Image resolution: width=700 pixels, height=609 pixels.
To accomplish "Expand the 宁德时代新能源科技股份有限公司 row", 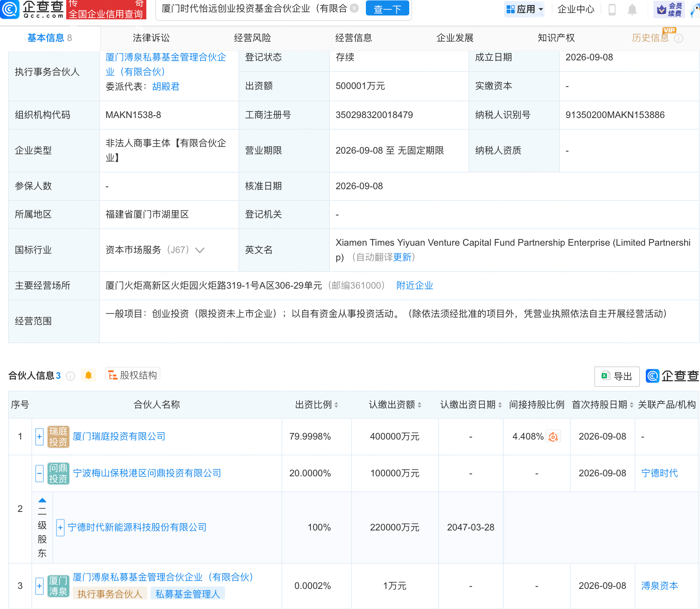I will coord(60,528).
